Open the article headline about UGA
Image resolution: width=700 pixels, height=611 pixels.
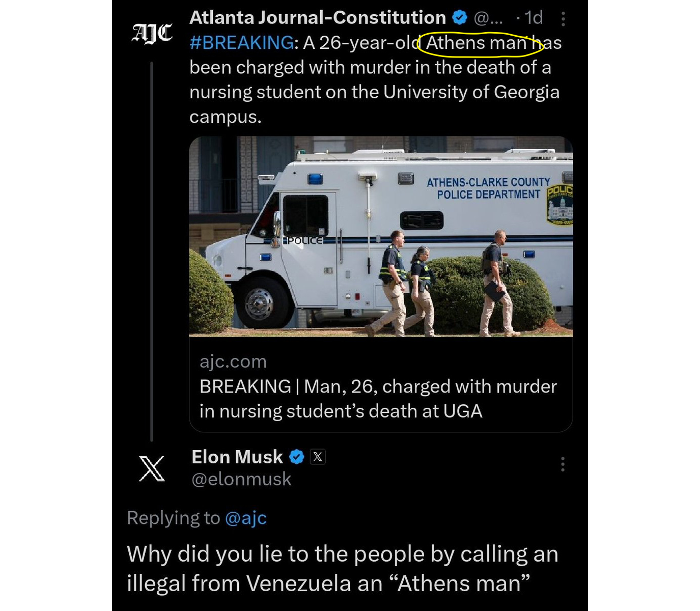[x=378, y=399]
